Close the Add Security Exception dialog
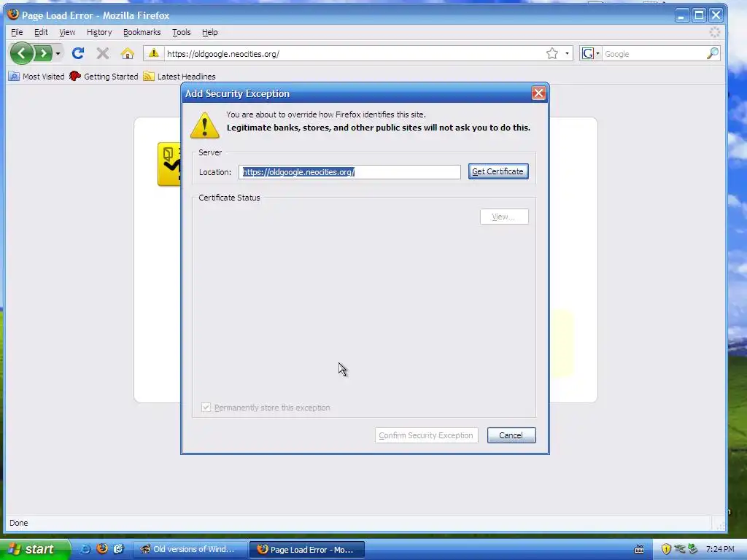 [538, 93]
